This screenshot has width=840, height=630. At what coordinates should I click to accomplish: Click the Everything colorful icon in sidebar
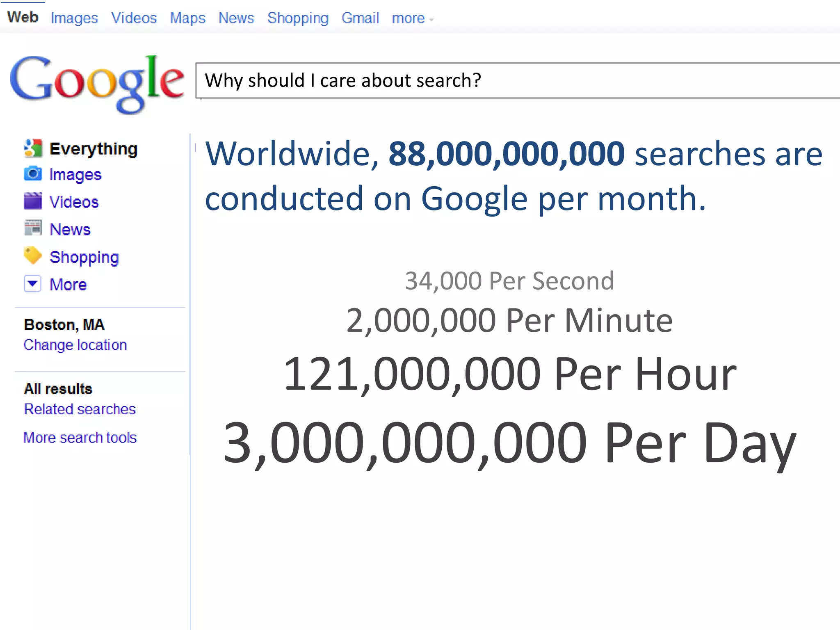click(x=33, y=148)
